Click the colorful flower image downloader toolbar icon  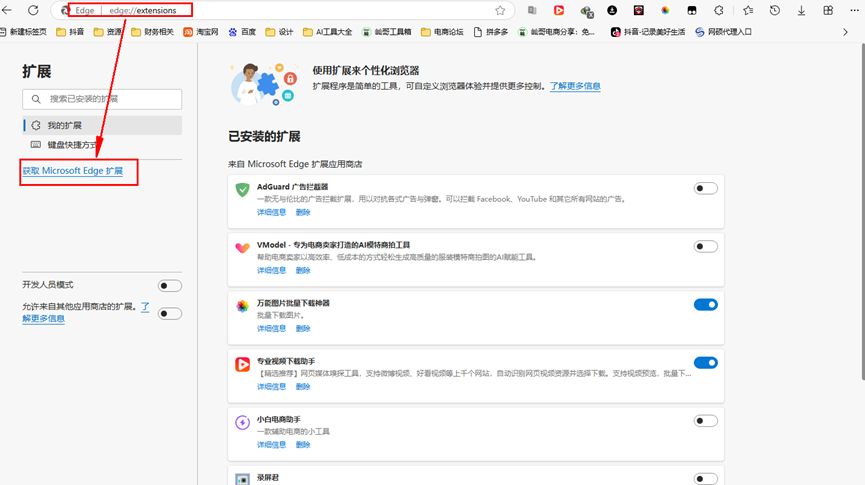pos(665,10)
